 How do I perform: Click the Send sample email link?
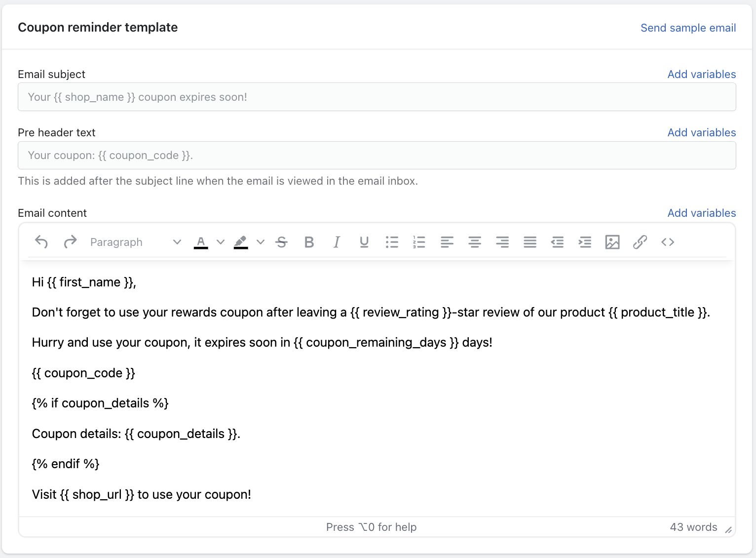pyautogui.click(x=688, y=28)
